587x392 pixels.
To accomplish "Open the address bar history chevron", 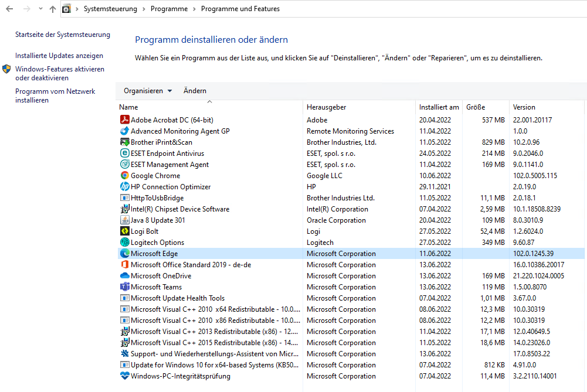I will tap(39, 8).
